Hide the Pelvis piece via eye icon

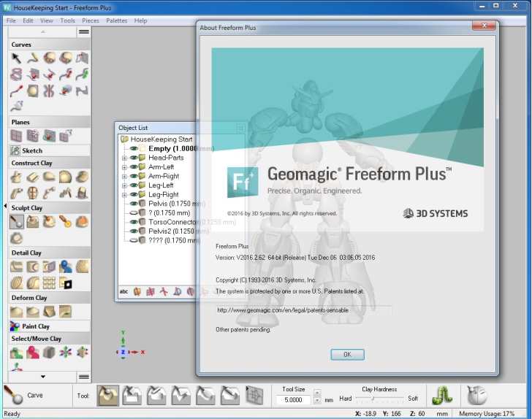(x=134, y=204)
